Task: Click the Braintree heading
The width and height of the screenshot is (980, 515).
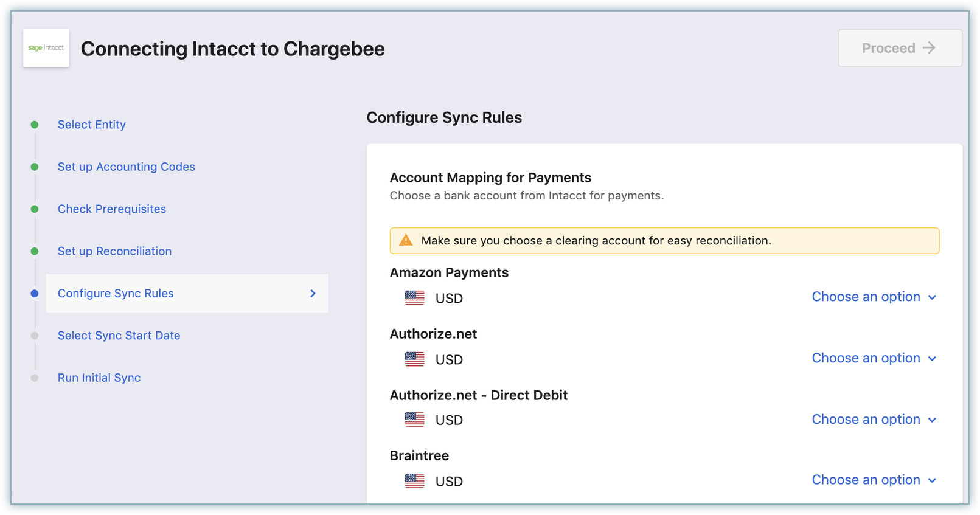Action: [419, 455]
